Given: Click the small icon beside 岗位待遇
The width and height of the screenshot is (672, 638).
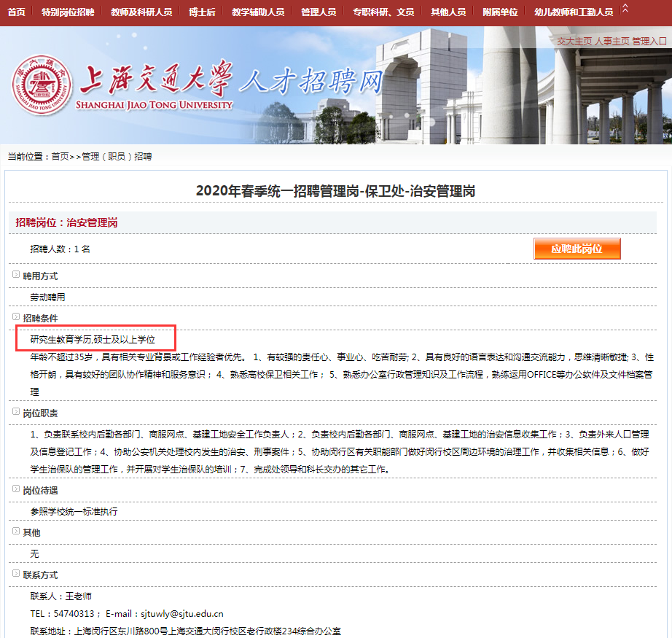Looking at the screenshot, I should [16, 489].
